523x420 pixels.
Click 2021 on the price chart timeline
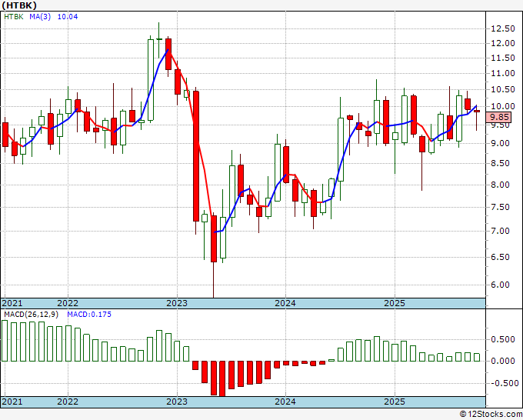pos(12,303)
